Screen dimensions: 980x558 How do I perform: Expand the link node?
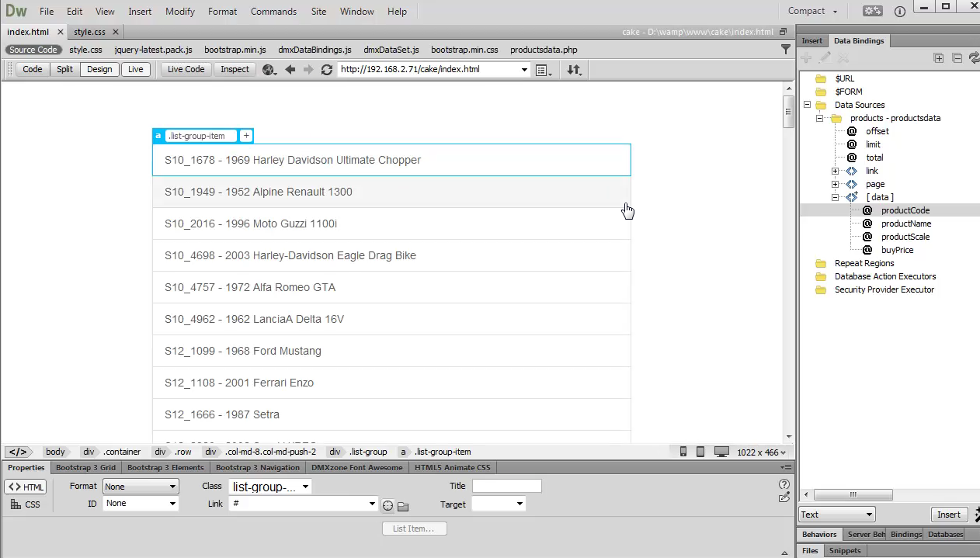pos(835,171)
